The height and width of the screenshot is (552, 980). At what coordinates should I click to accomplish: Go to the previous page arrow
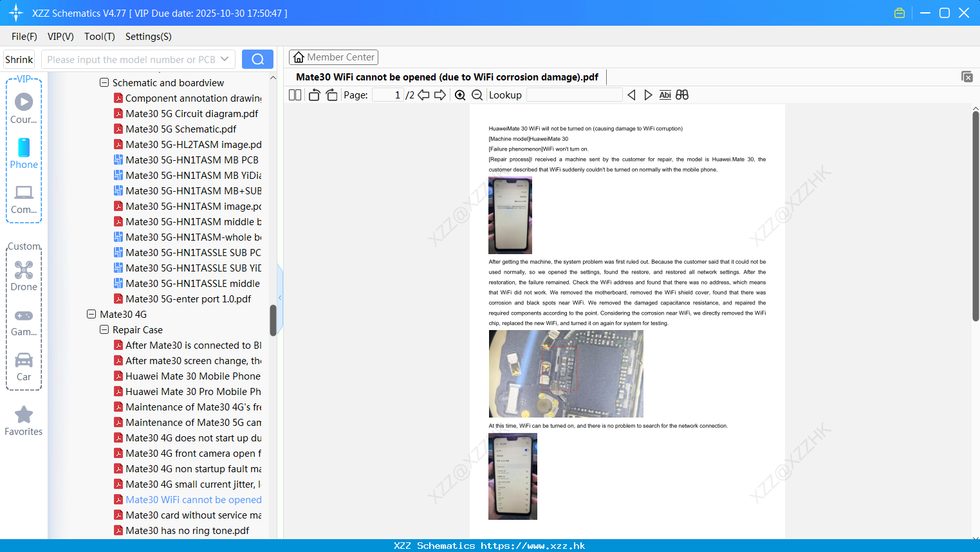coord(423,95)
